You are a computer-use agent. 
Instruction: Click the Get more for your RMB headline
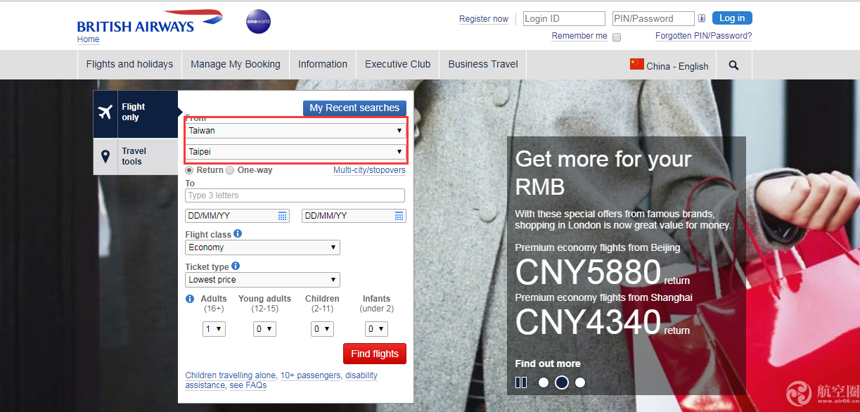coord(603,173)
